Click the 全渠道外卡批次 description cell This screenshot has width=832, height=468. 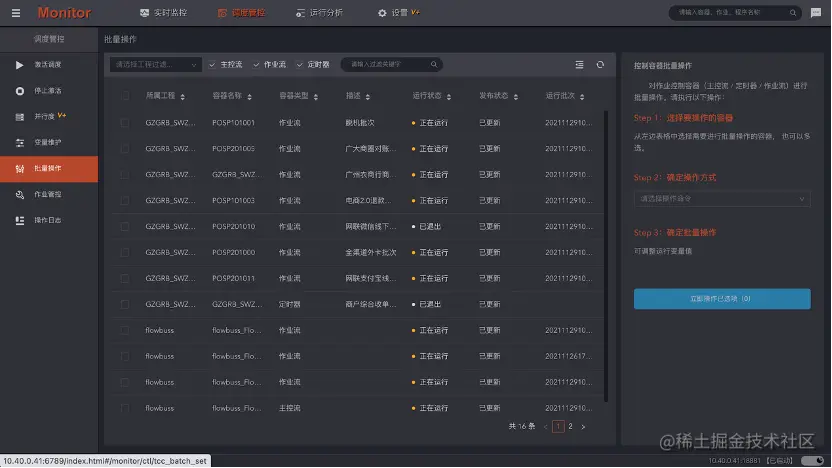(x=371, y=253)
